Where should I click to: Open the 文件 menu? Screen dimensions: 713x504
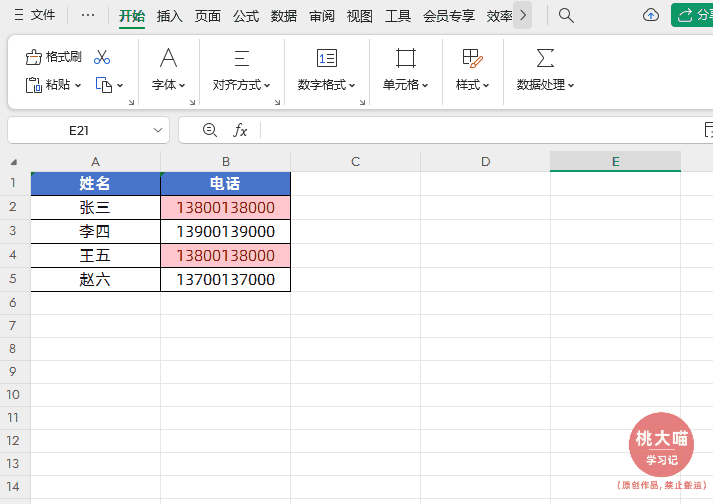click(35, 15)
